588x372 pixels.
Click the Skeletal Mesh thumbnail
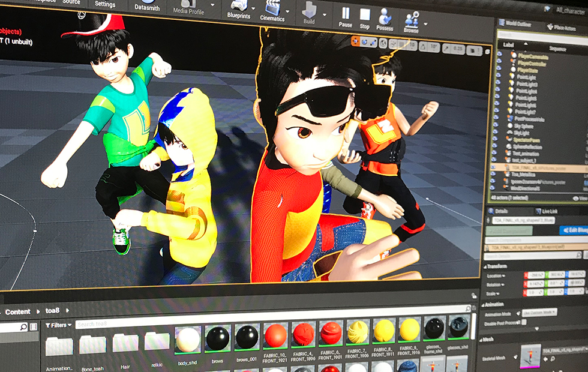[x=530, y=355]
